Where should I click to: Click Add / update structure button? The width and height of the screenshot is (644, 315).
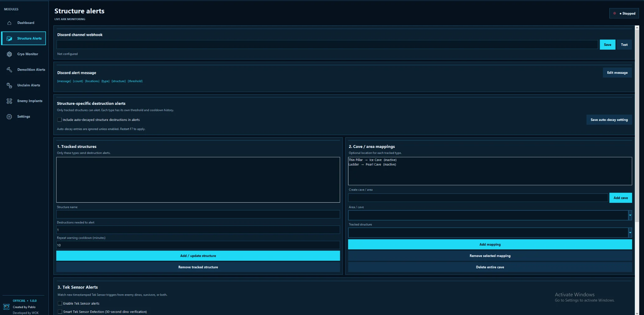pyautogui.click(x=198, y=256)
